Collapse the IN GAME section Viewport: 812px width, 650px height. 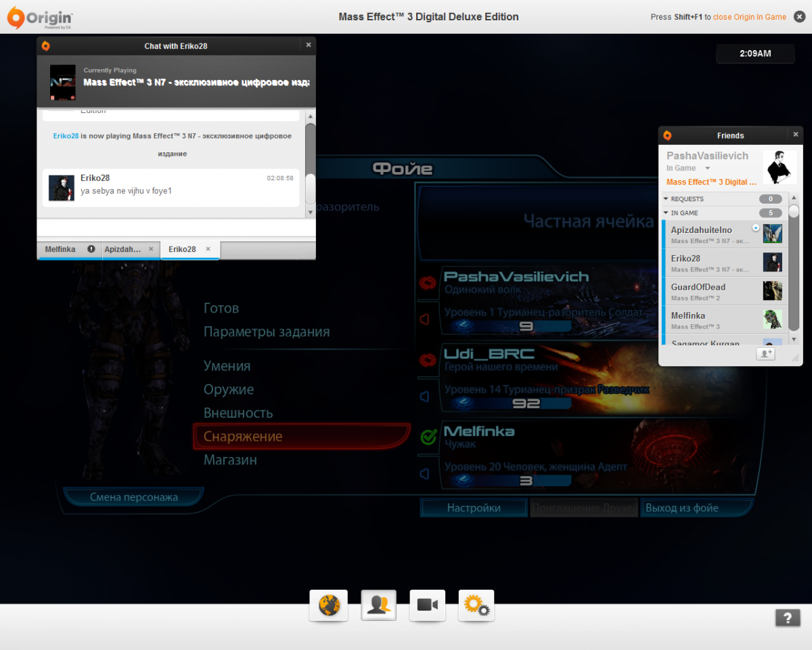666,213
